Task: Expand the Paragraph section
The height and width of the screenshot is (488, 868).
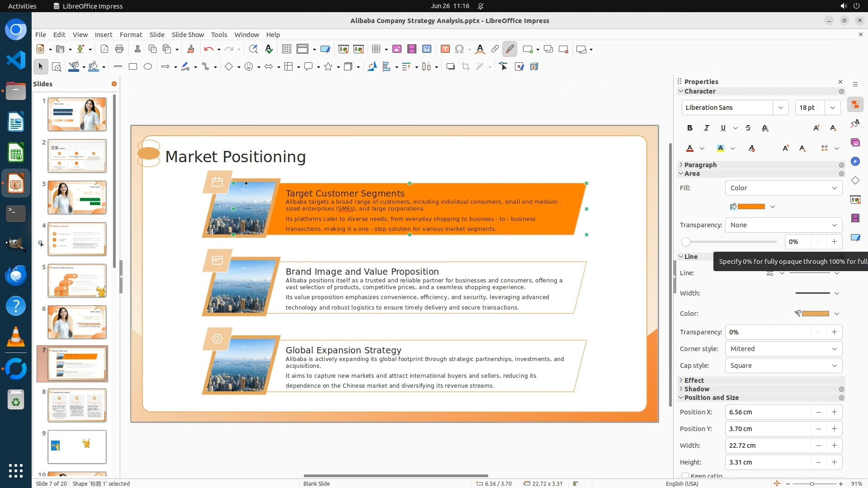Action: click(700, 165)
